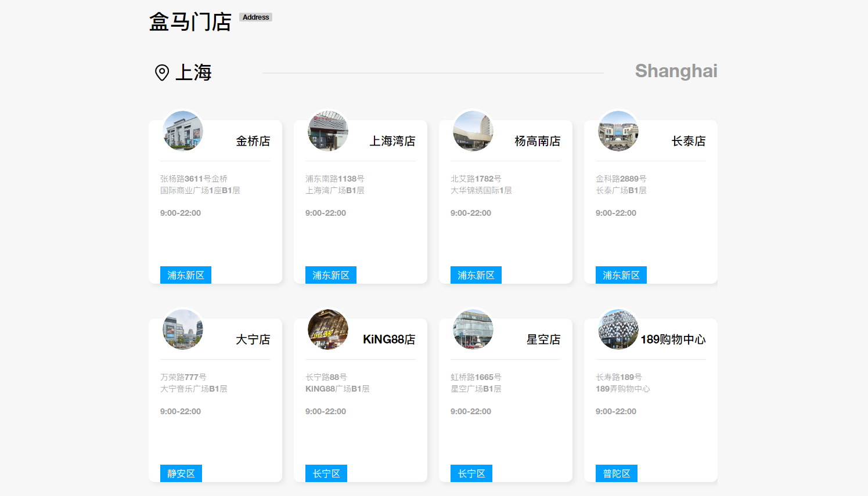Click the 上海 city heading
The image size is (868, 496).
[x=193, y=73]
